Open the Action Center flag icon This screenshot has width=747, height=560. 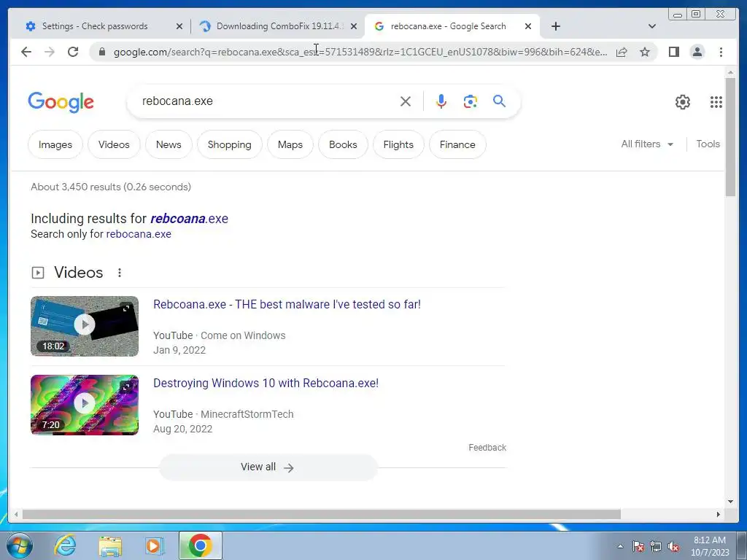click(x=638, y=546)
